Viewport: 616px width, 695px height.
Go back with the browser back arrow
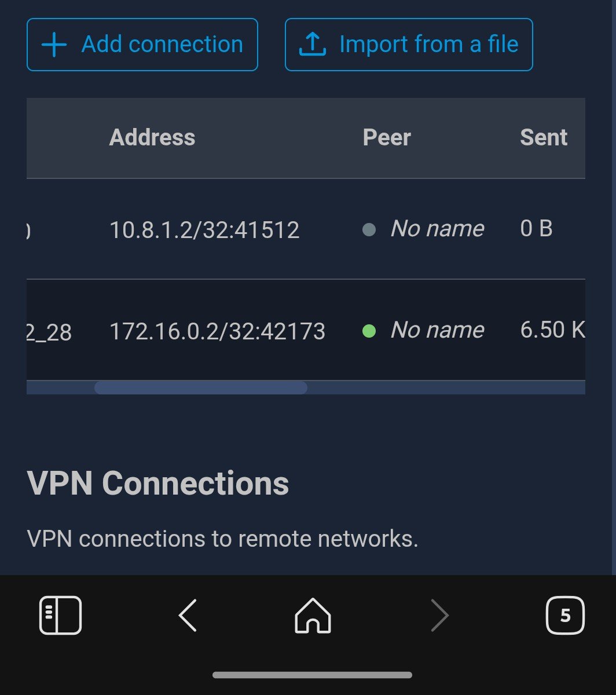(x=188, y=615)
